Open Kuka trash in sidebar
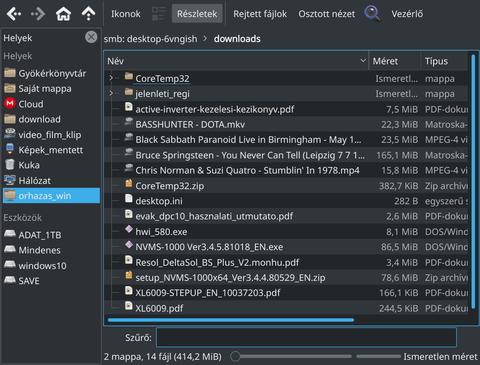Screen dimensions: 480x365 point(51,165)
